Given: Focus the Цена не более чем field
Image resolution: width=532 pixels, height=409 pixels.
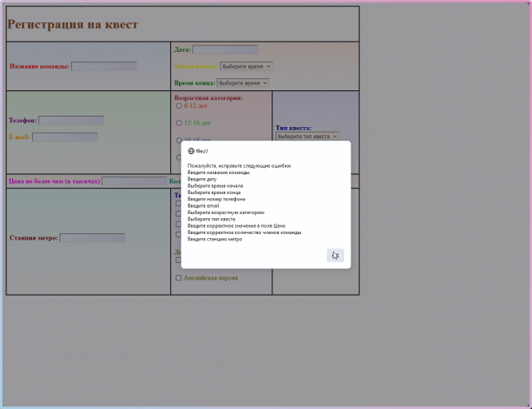Looking at the screenshot, I should pos(135,181).
